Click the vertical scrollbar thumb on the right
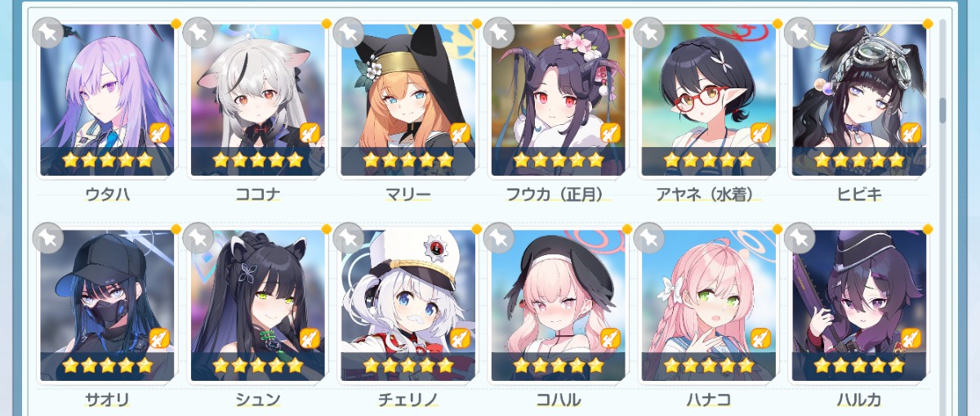 (944, 110)
